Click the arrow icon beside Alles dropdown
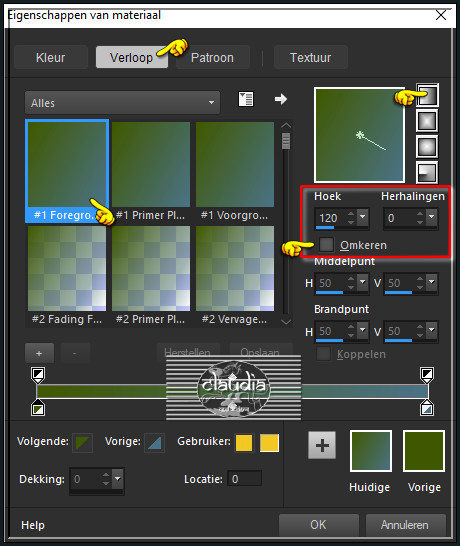 [x=281, y=99]
